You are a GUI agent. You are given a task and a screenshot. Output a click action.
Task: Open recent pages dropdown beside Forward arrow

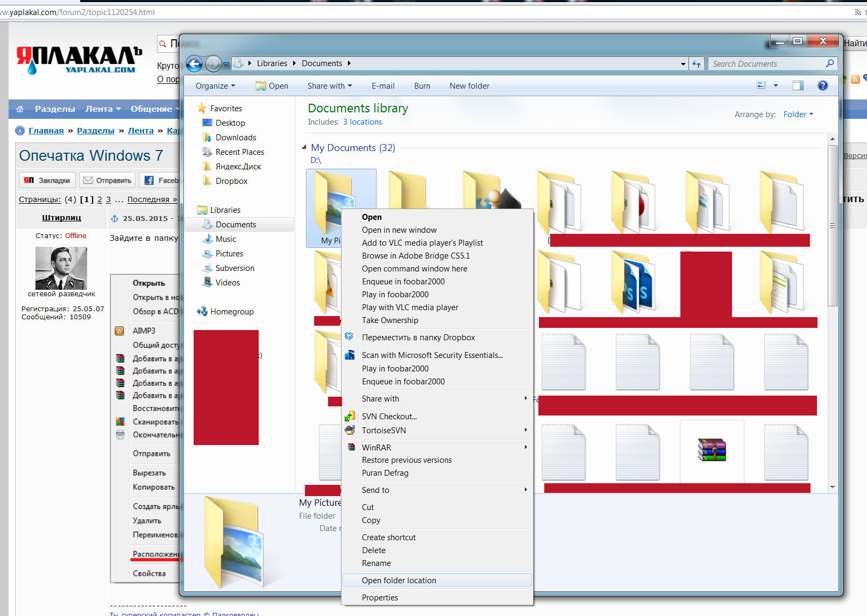[226, 65]
